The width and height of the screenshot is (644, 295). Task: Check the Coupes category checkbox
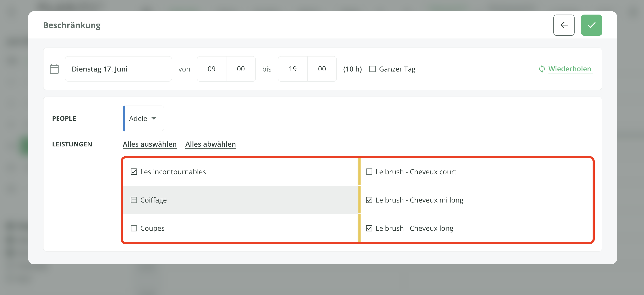tap(134, 228)
